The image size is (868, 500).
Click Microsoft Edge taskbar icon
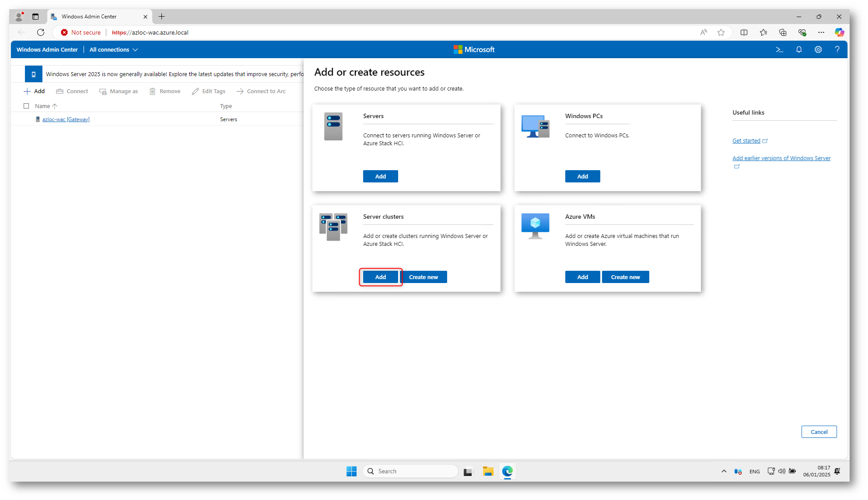click(507, 471)
